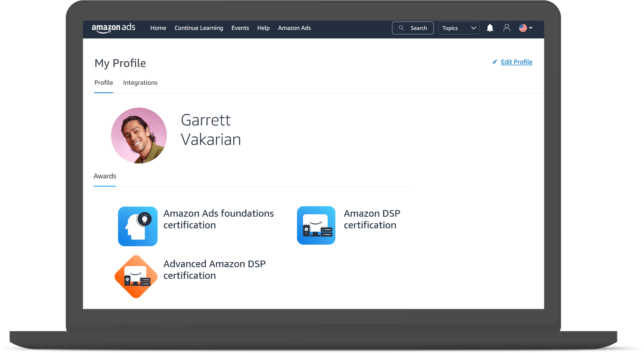This screenshot has width=644, height=353.
Task: Click the Edit Profile link
Action: (x=517, y=62)
